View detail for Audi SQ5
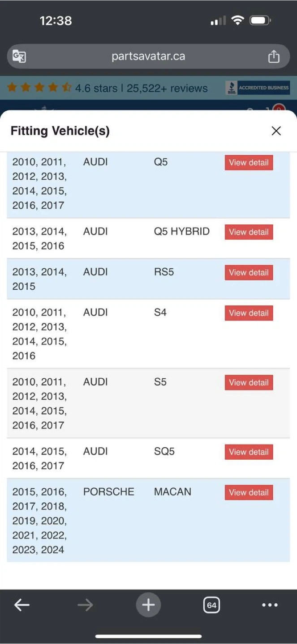 pos(249,452)
